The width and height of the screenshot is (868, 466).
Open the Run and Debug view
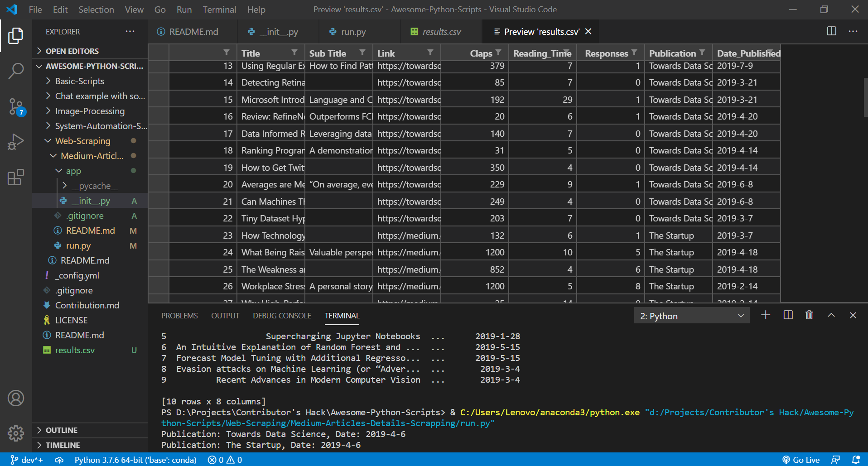point(16,142)
